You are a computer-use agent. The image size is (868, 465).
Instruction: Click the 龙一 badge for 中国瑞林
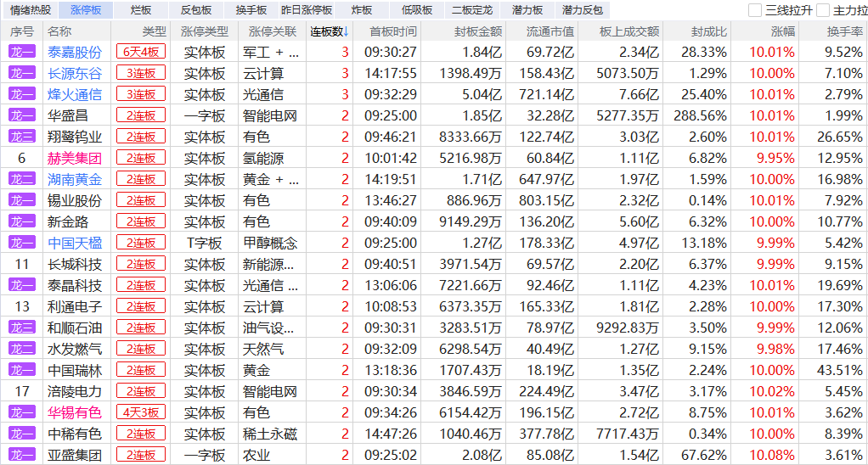tap(21, 370)
